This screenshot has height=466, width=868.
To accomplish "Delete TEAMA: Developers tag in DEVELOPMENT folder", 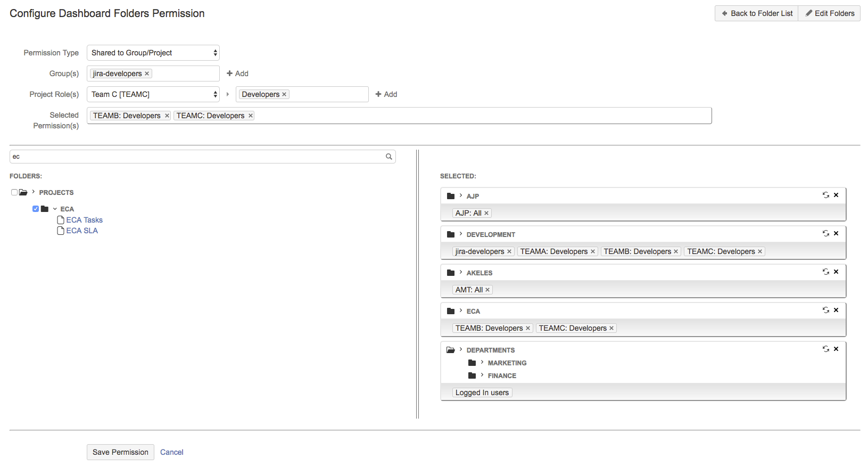I will (593, 252).
